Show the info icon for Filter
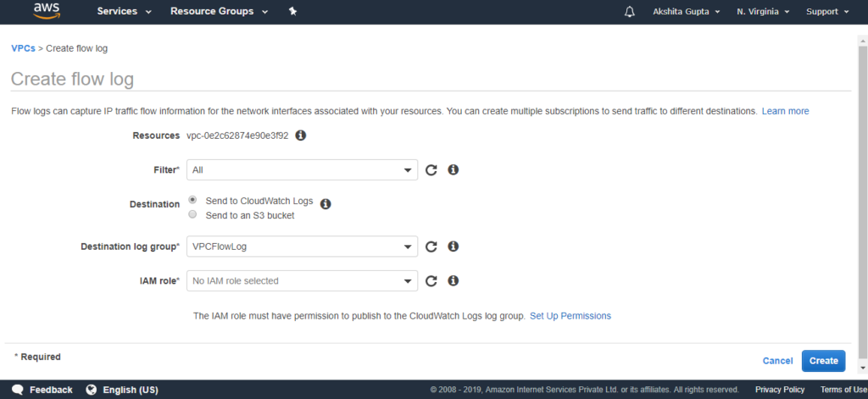The image size is (868, 399). pyautogui.click(x=453, y=170)
